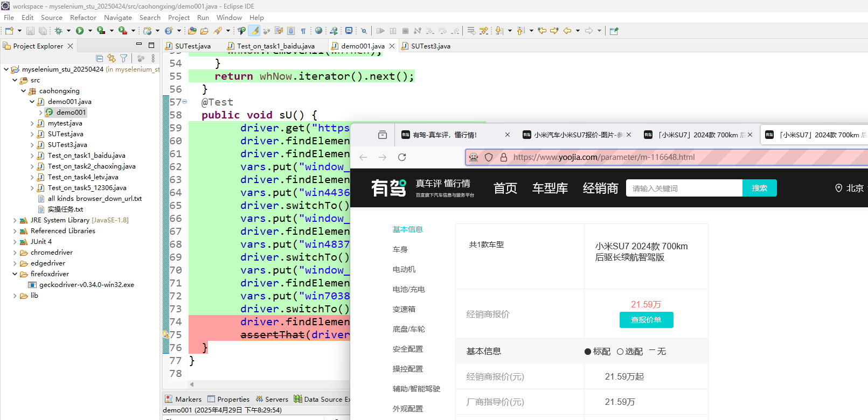
Task: Open the Navigate menu
Action: (118, 18)
